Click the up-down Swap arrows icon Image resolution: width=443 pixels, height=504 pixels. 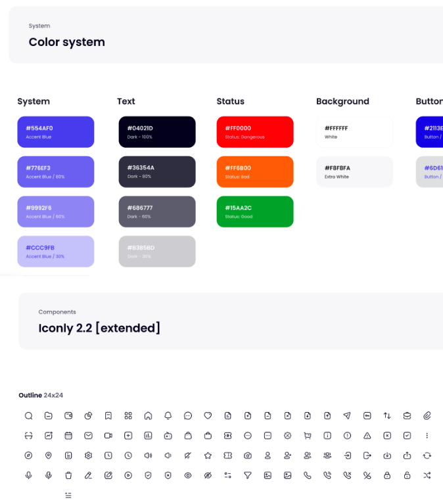(x=387, y=415)
